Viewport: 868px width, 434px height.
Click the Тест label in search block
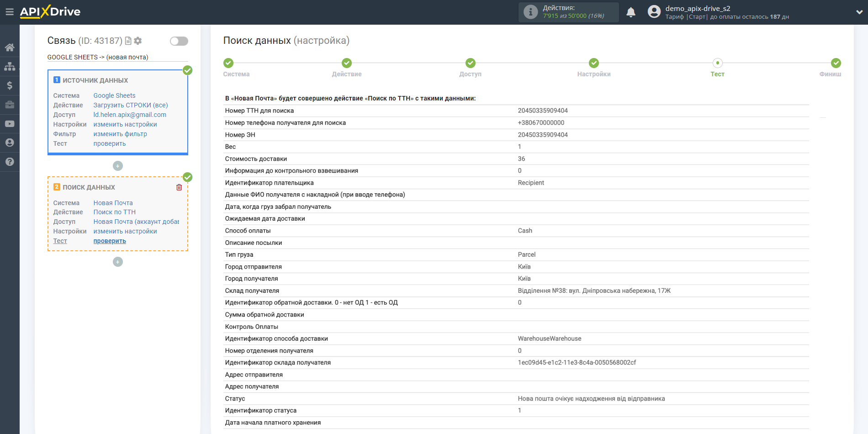click(60, 241)
